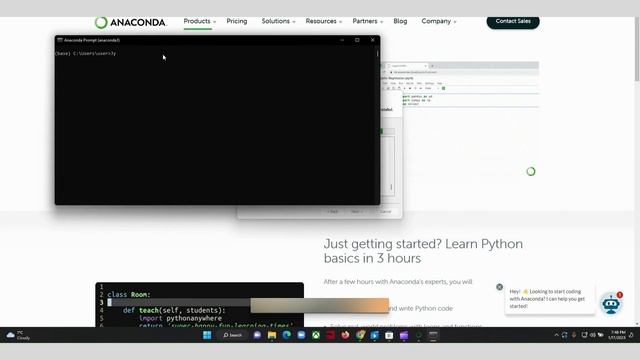Open the Pricing page
Image resolution: width=640 pixels, height=360 pixels.
pyautogui.click(x=237, y=21)
